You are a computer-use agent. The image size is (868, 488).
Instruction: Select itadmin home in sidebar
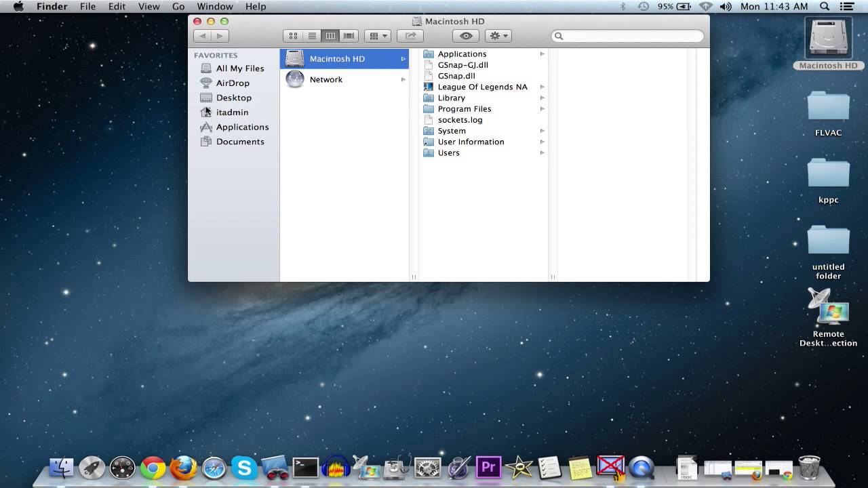click(233, 112)
